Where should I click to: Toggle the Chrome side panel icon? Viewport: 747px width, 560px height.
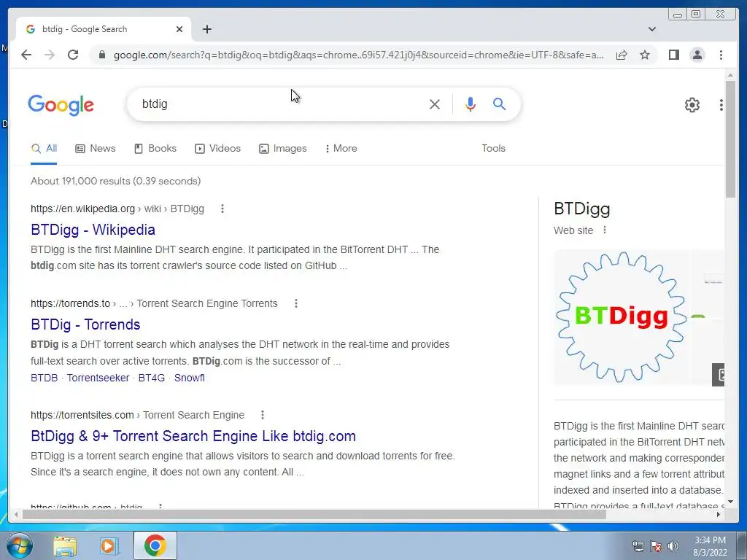point(673,55)
